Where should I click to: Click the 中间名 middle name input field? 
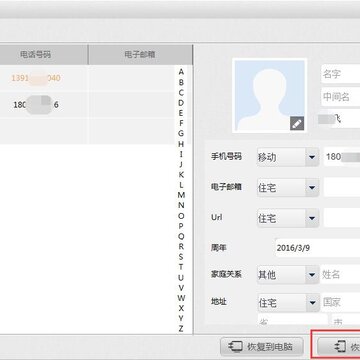pos(341,97)
